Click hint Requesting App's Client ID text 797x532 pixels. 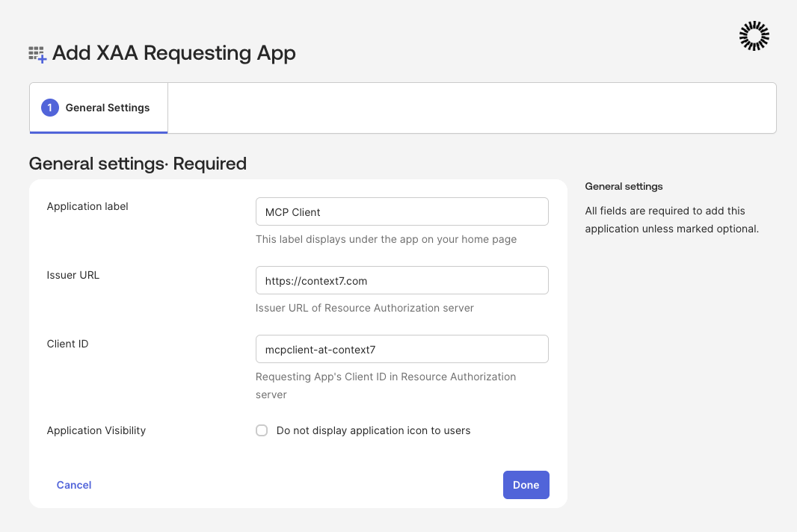coord(386,386)
